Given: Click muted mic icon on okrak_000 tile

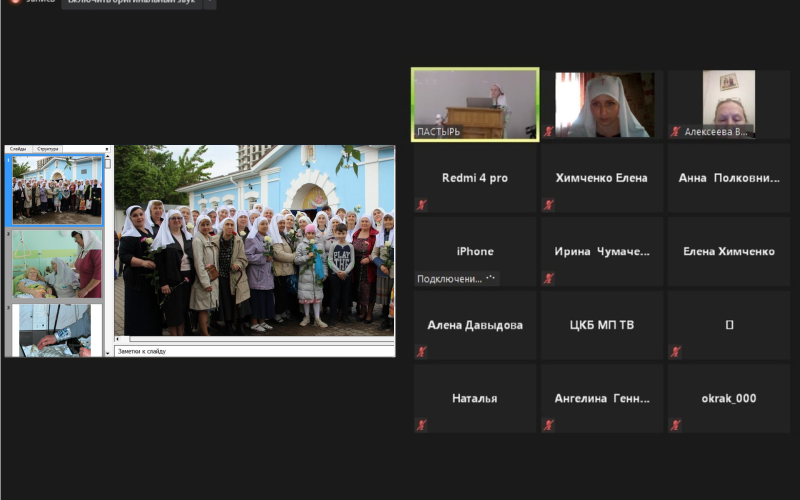Looking at the screenshot, I should pyautogui.click(x=676, y=425).
